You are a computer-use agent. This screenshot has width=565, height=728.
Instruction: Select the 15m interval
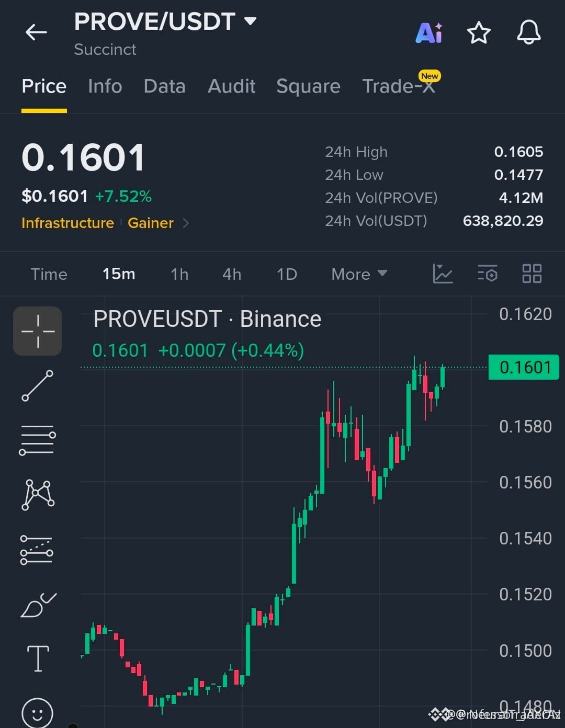[x=119, y=274]
